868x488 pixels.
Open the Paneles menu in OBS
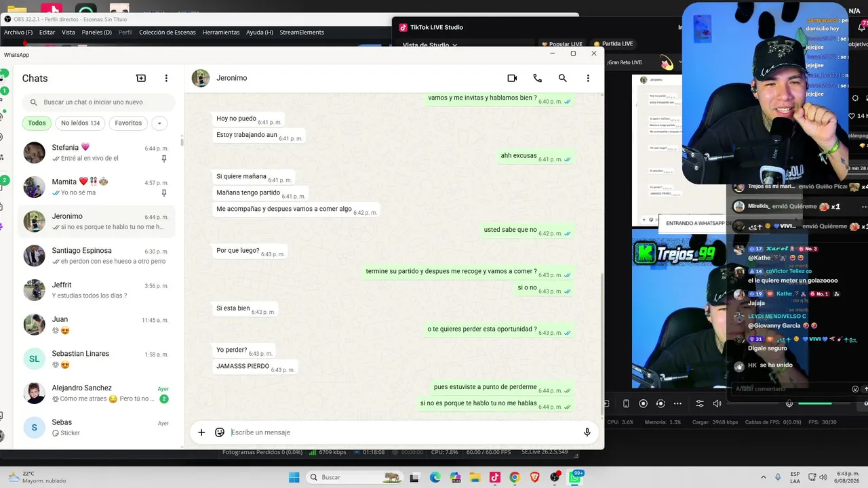click(x=96, y=32)
